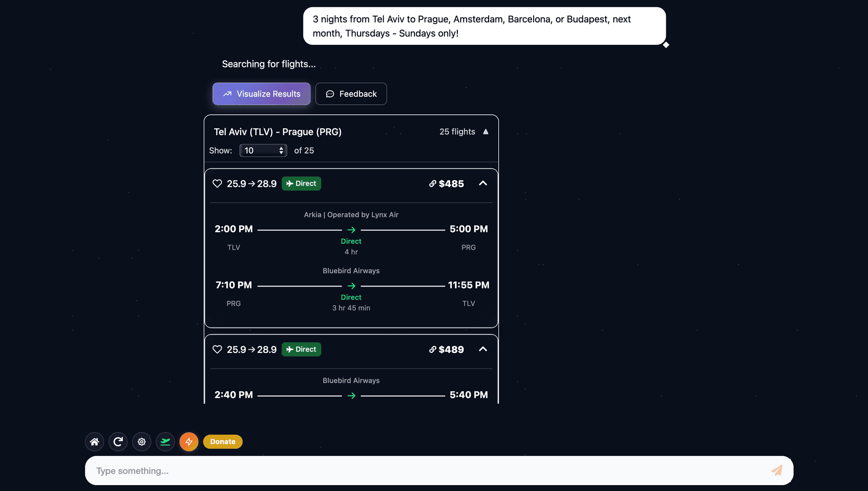Click the 25 flights count label
This screenshot has height=491, width=868.
[x=457, y=132]
